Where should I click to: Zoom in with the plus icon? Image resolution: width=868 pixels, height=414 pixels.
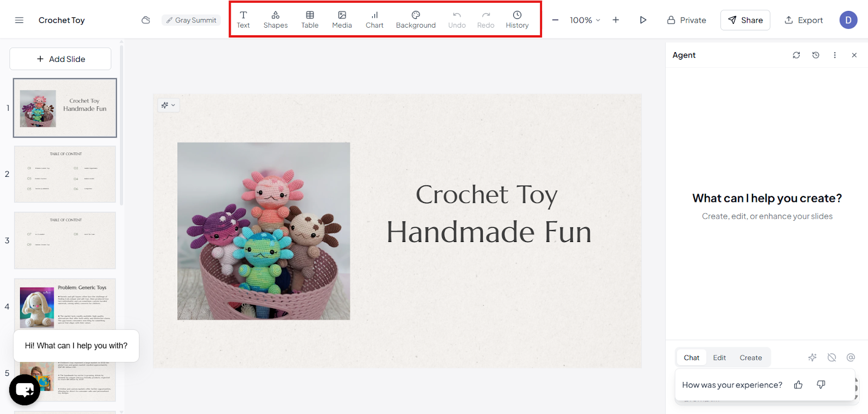tap(616, 20)
